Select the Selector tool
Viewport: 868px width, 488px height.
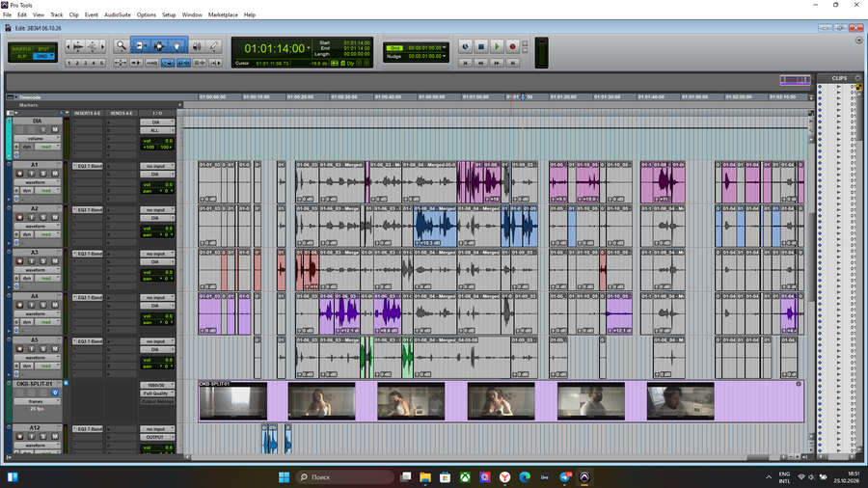pos(159,46)
